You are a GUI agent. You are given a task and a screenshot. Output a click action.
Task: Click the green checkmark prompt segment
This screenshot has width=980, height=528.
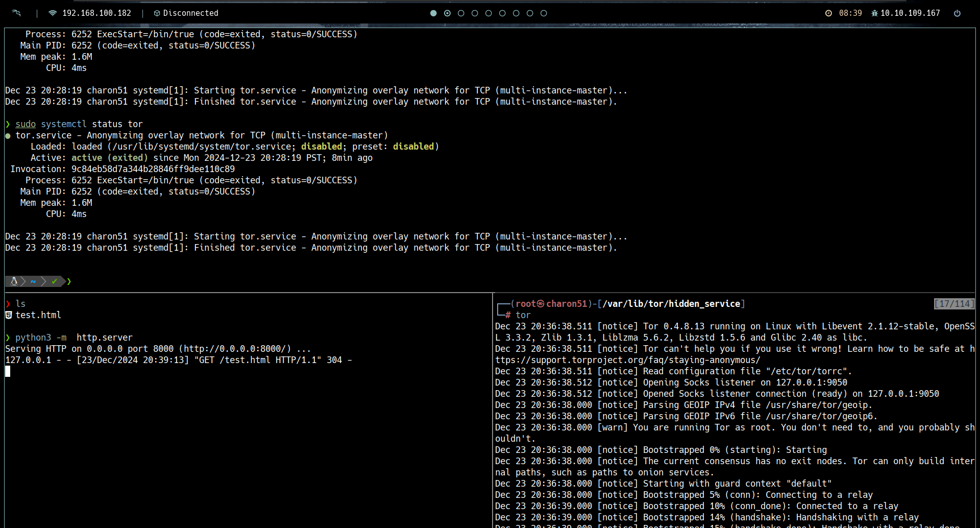click(55, 281)
